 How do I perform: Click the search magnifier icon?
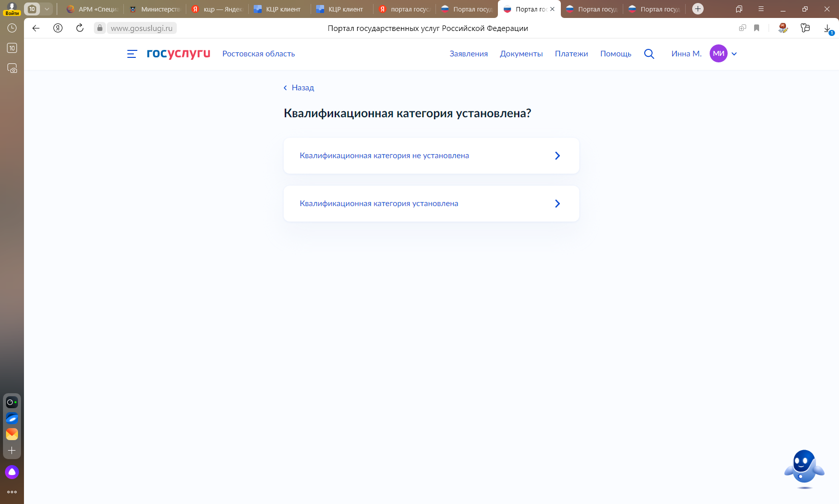[x=649, y=54]
